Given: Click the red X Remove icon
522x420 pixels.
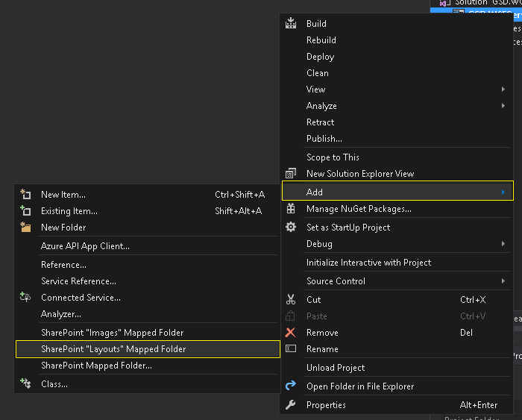Looking at the screenshot, I should (291, 333).
